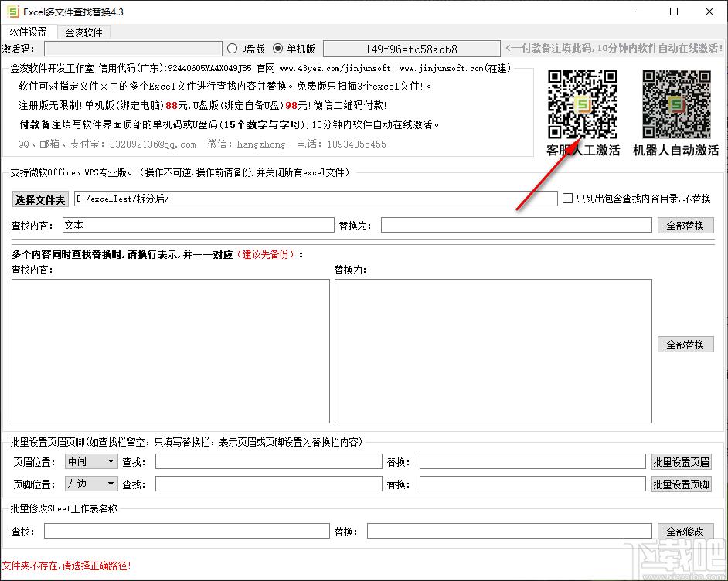The image size is (728, 581).
Task: Click the 选择文件夹 button
Action: [x=40, y=199]
